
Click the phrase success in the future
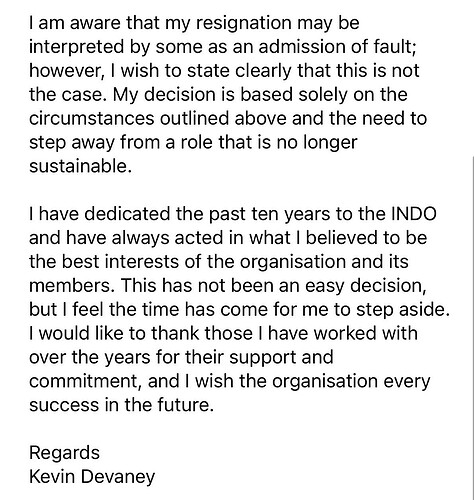119,405
